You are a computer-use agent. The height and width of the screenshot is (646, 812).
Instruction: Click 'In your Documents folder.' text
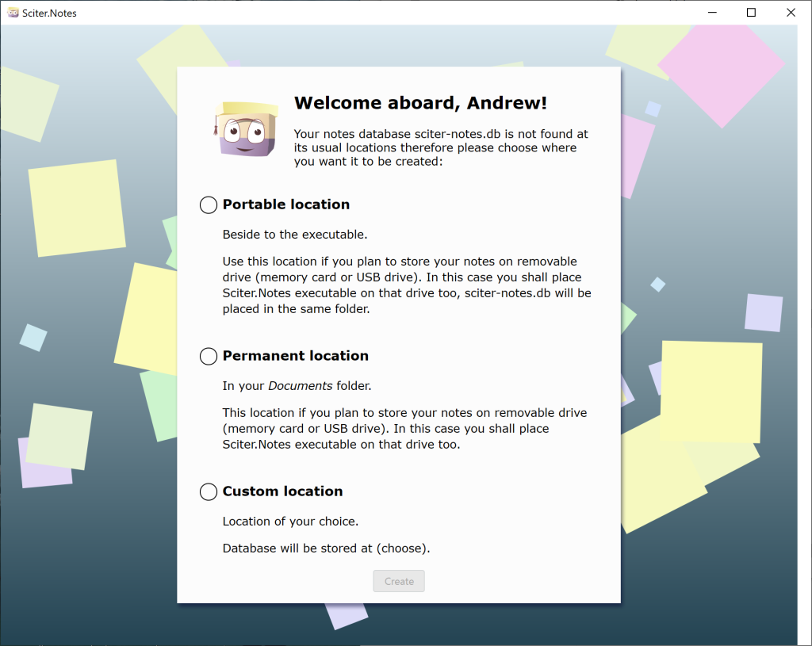[297, 386]
